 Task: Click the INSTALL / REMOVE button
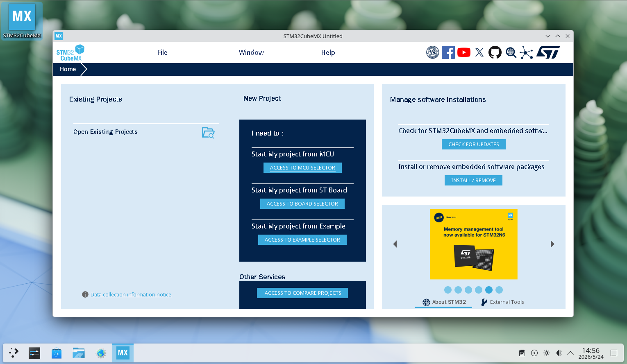point(474,181)
